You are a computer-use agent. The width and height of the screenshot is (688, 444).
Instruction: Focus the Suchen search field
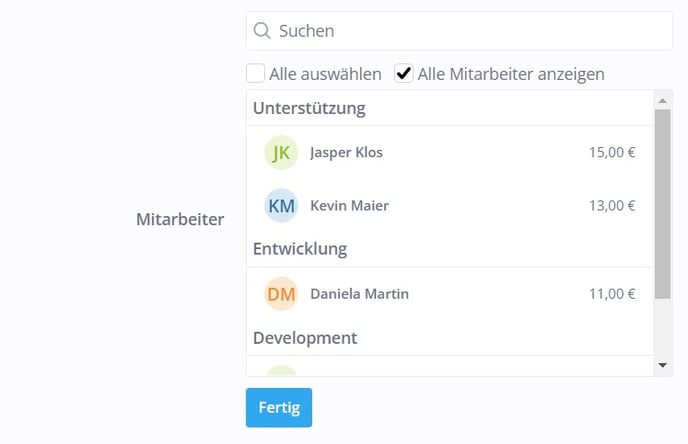tap(459, 31)
